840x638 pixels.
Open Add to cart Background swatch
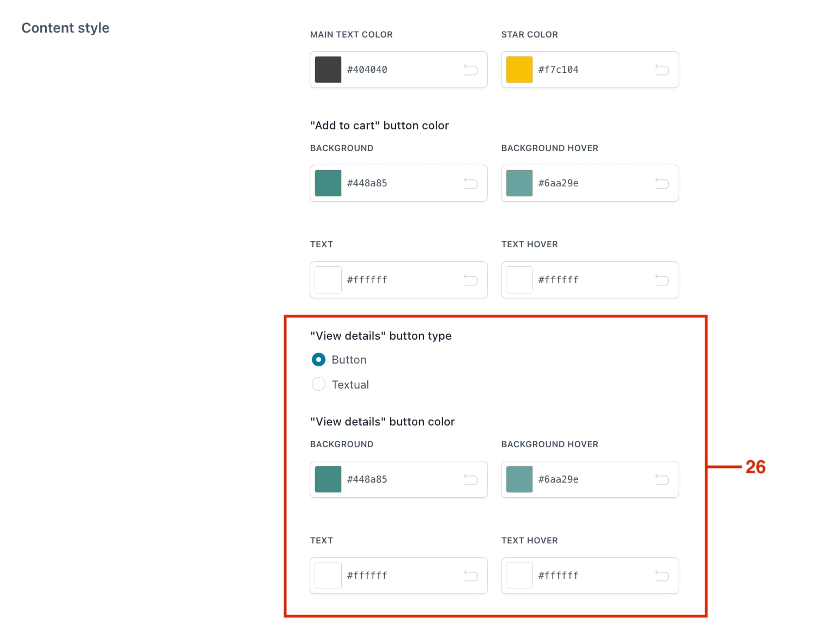328,183
